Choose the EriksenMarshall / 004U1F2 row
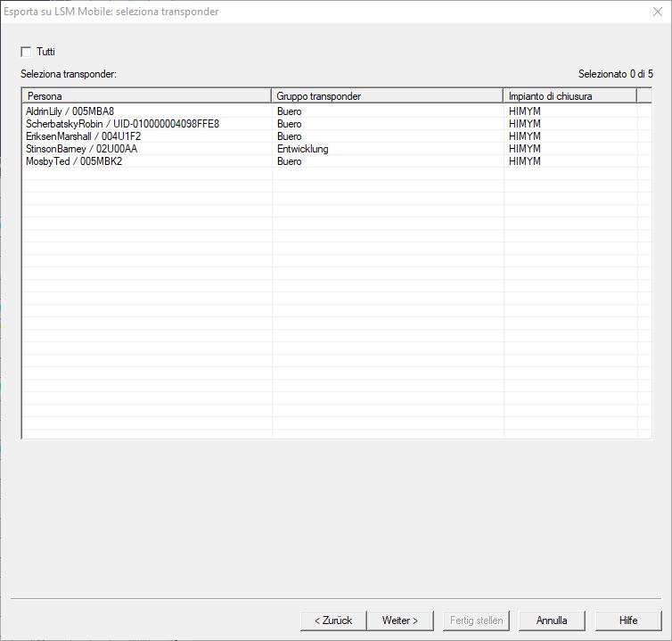The width and height of the screenshot is (672, 641). [84, 136]
